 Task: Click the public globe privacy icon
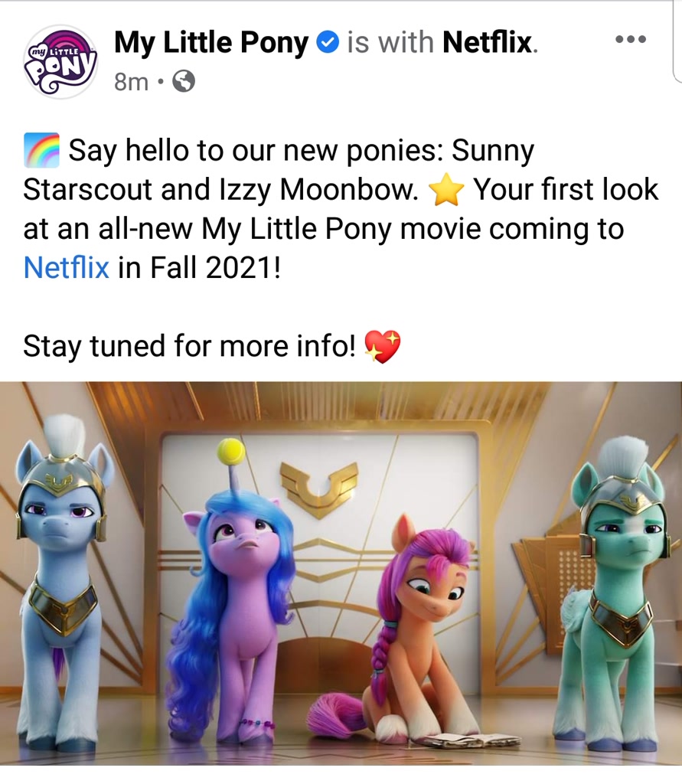coord(184,81)
